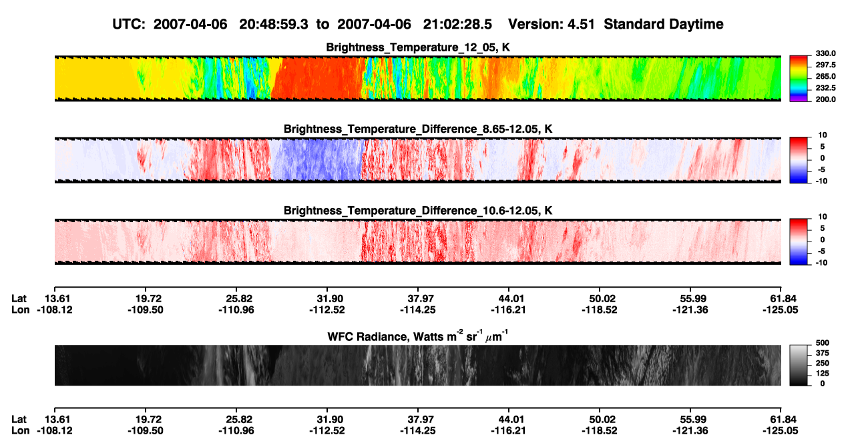Click longitude -116.21 on the upper axis
The width and height of the screenshot is (868, 445).
pyautogui.click(x=509, y=310)
